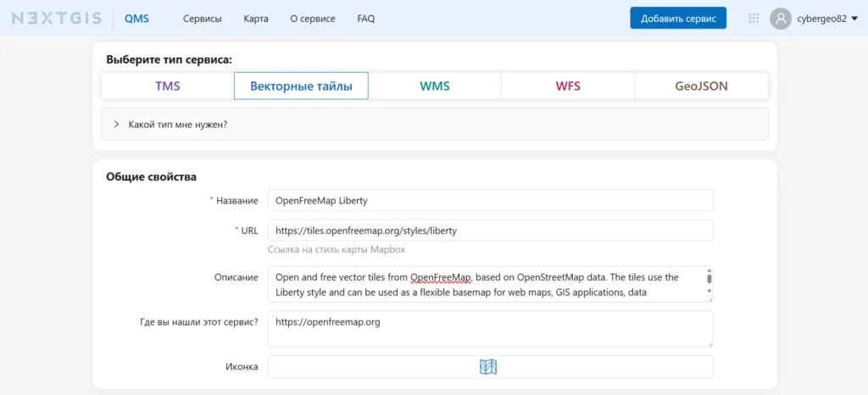This screenshot has width=868, height=395.
Task: Select the GeoJSON service type
Action: (701, 86)
